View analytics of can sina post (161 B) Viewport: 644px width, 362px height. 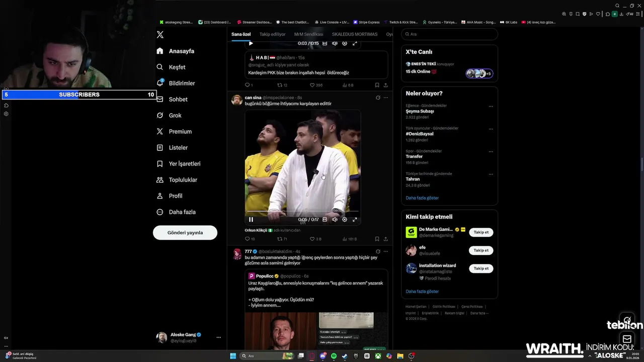pos(350,239)
